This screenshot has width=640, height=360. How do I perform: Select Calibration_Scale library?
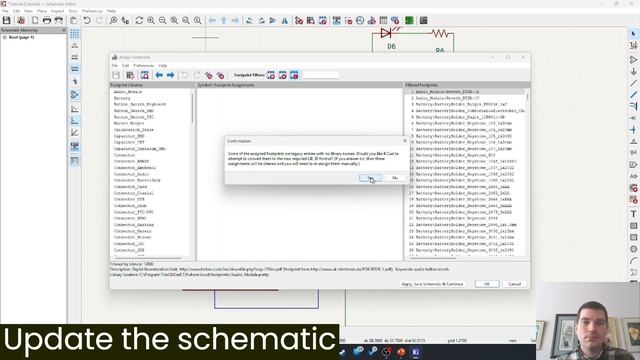click(x=134, y=129)
